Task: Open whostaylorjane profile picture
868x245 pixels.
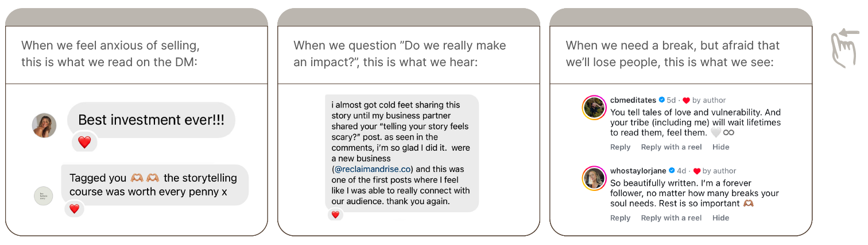Action: pyautogui.click(x=595, y=178)
